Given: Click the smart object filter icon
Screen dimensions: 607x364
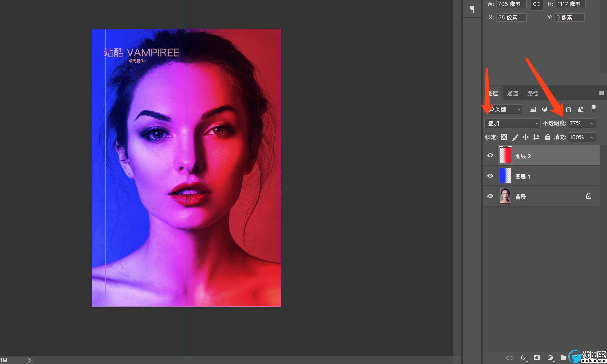Looking at the screenshot, I should 581,109.
